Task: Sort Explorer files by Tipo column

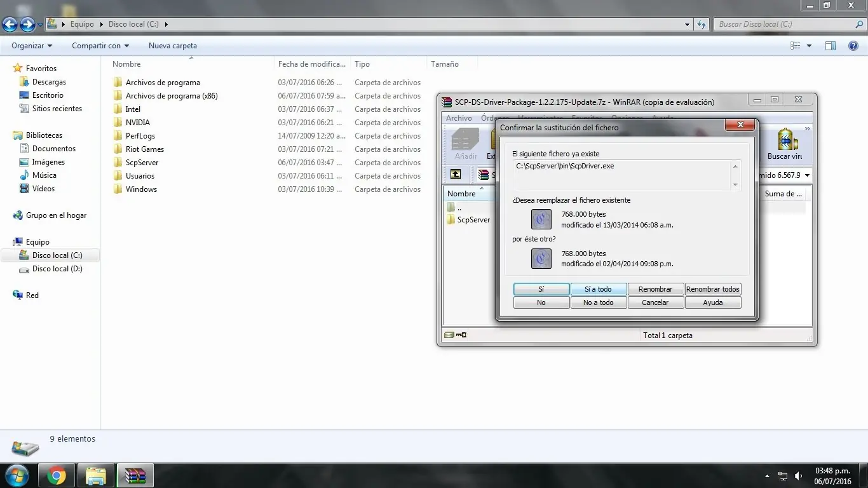Action: pyautogui.click(x=388, y=64)
